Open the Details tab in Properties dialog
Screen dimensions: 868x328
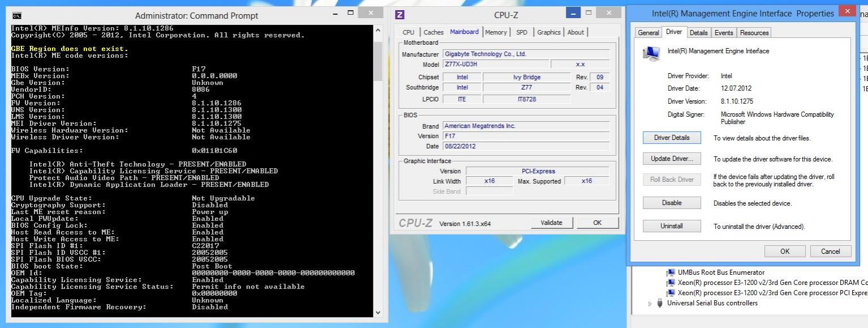699,33
